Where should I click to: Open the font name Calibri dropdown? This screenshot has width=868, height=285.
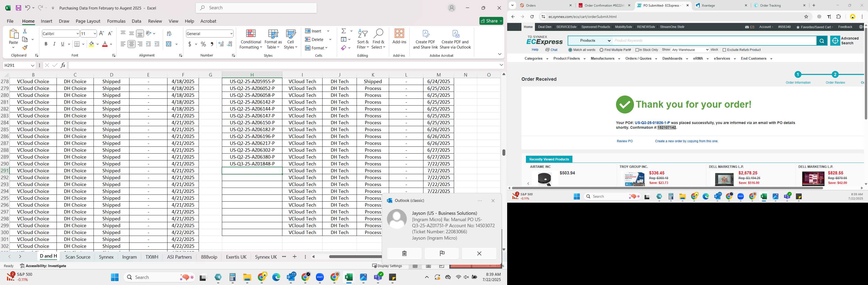(x=77, y=33)
